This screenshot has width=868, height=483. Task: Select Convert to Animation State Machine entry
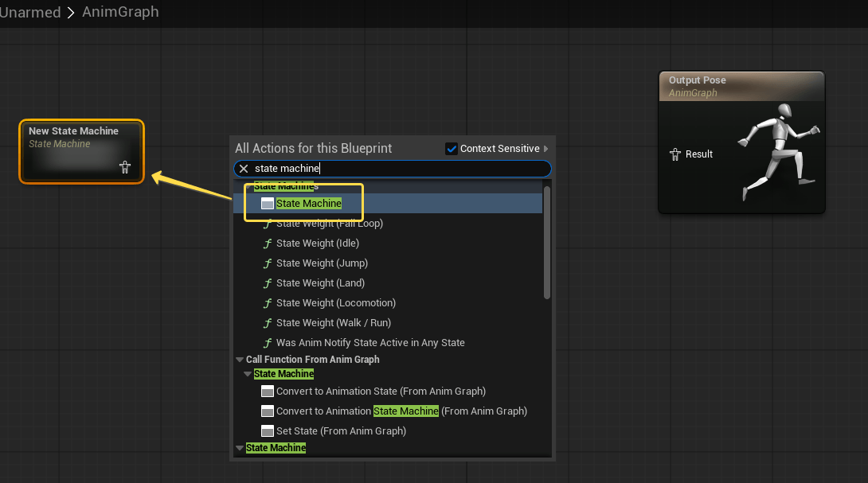[x=401, y=411]
